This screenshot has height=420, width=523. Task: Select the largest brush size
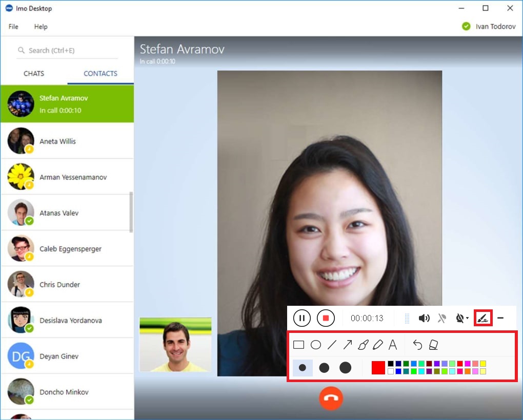click(345, 367)
